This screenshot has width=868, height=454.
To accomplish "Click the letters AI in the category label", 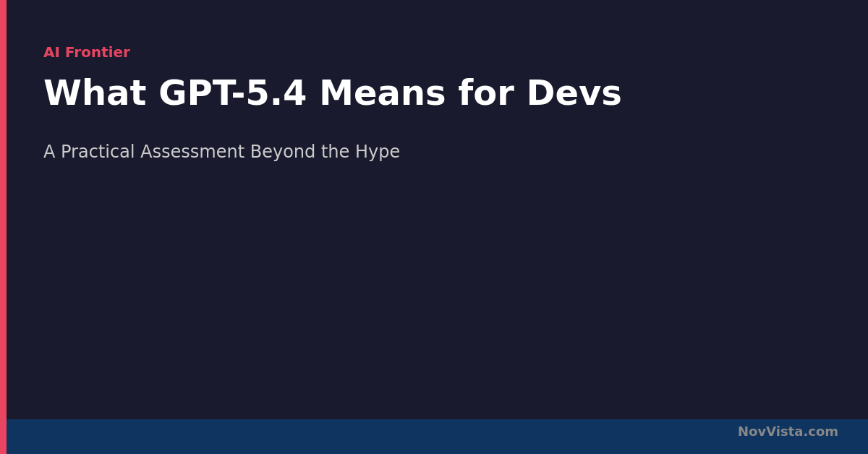I will [x=51, y=53].
